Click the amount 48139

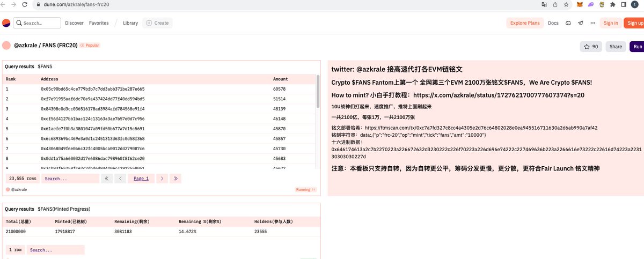coord(279,109)
